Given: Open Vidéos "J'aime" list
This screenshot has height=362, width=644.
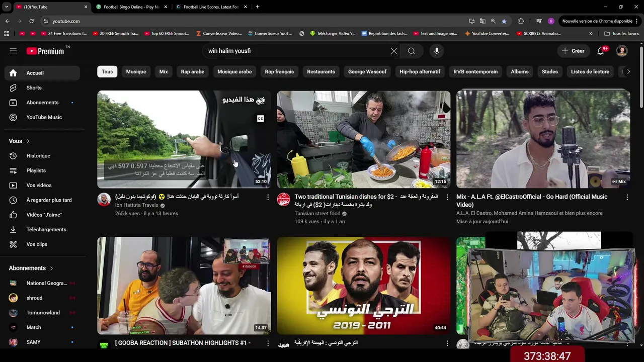Looking at the screenshot, I should click(x=42, y=215).
